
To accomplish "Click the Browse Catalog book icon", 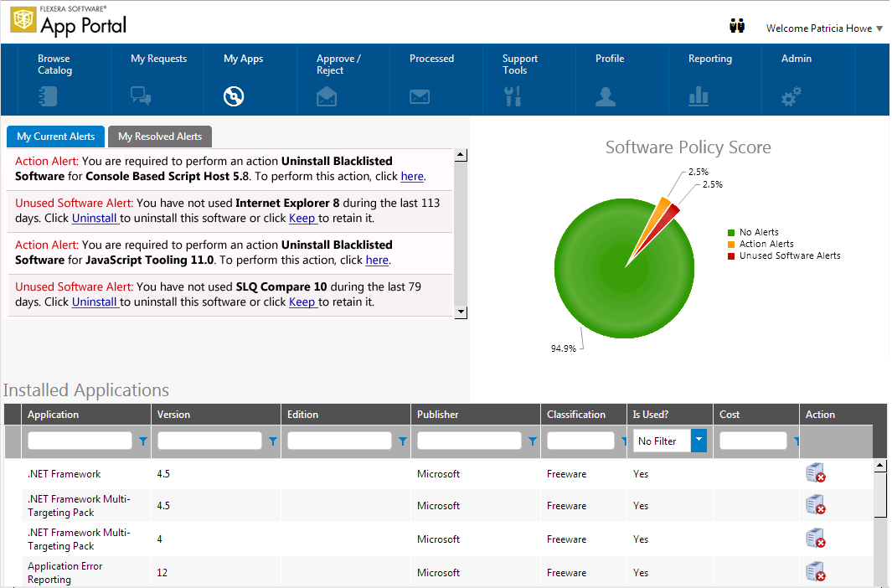I will click(x=48, y=96).
